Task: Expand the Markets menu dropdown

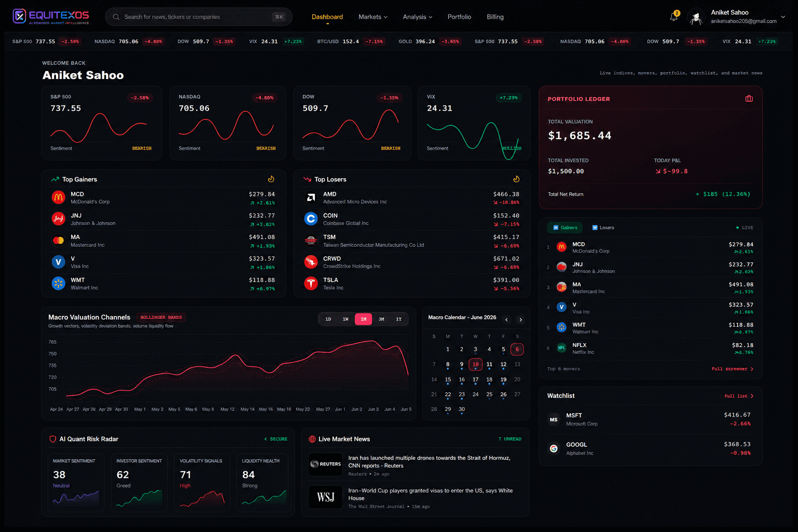Action: [373, 17]
